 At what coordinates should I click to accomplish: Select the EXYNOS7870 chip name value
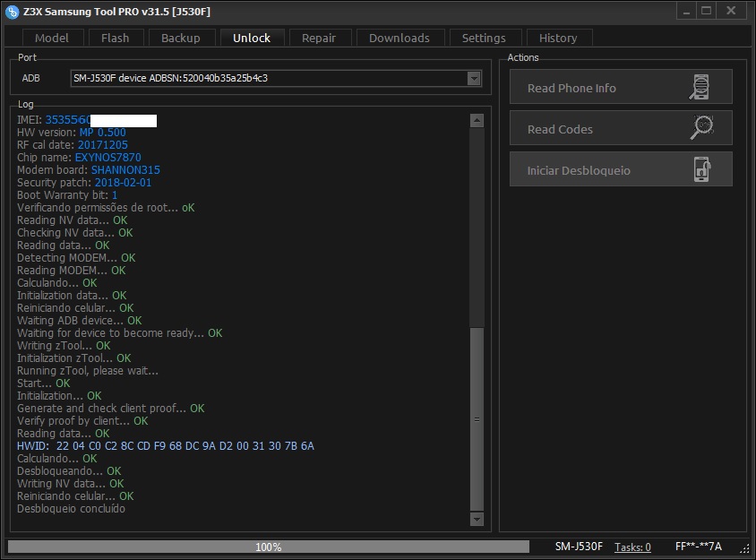[x=108, y=157]
